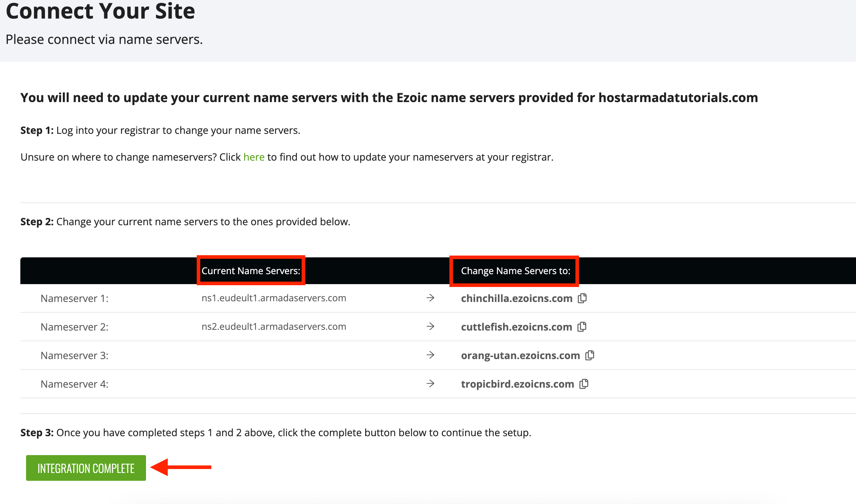Screen dimensions: 856x504
Task: Click the green Integration Complete button
Action: pyautogui.click(x=86, y=468)
